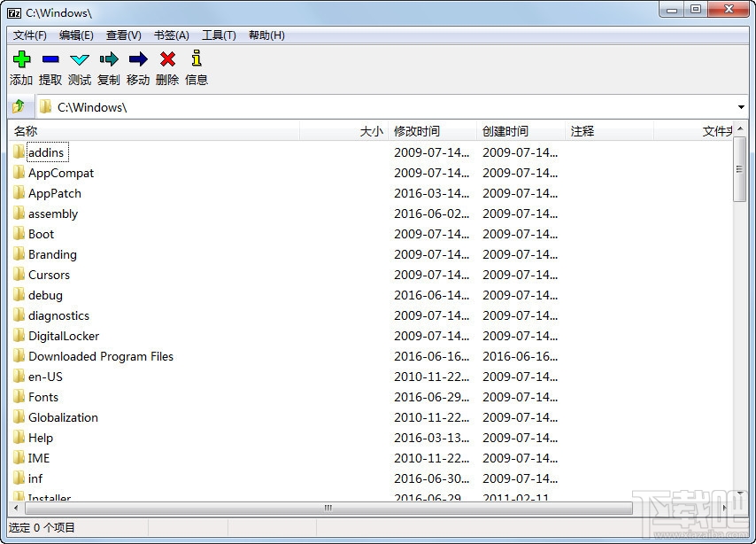756x544 pixels.
Task: Sort files by the 大小 column header
Action: (x=371, y=130)
